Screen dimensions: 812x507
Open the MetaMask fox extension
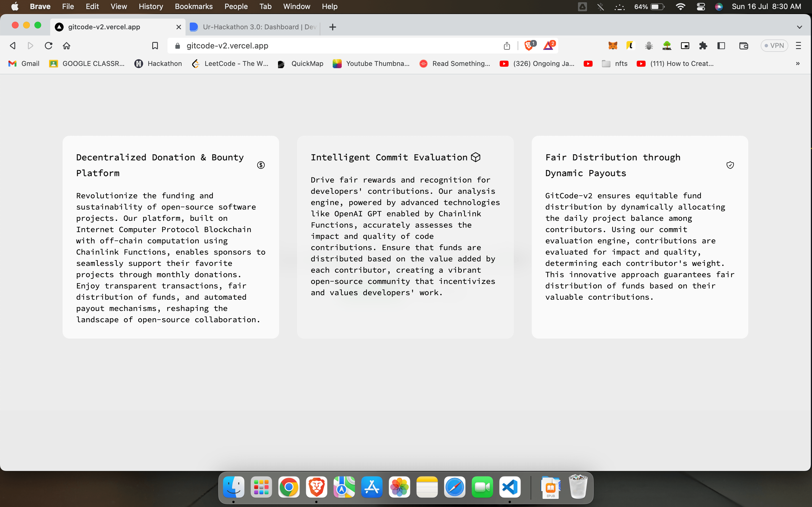point(613,46)
